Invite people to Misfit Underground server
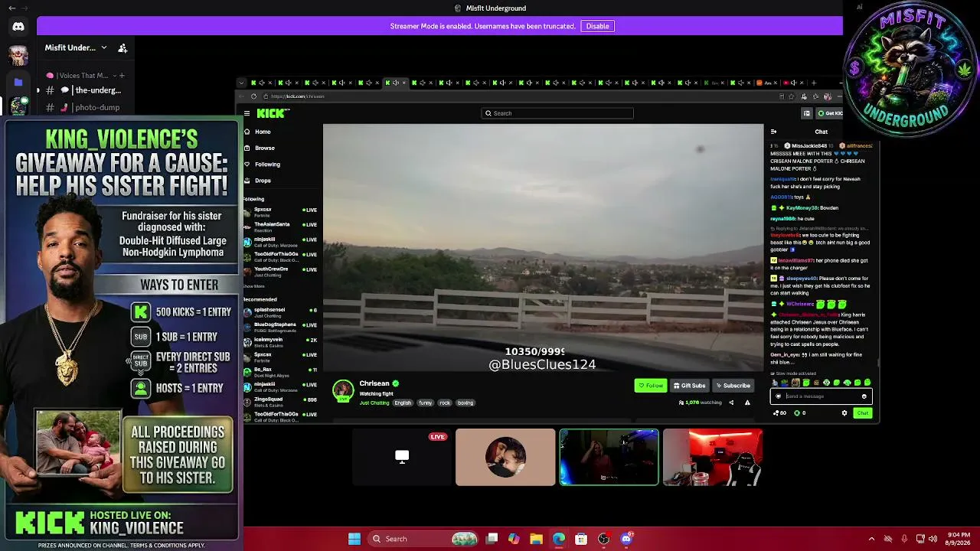The width and height of the screenshot is (980, 551). coord(122,47)
